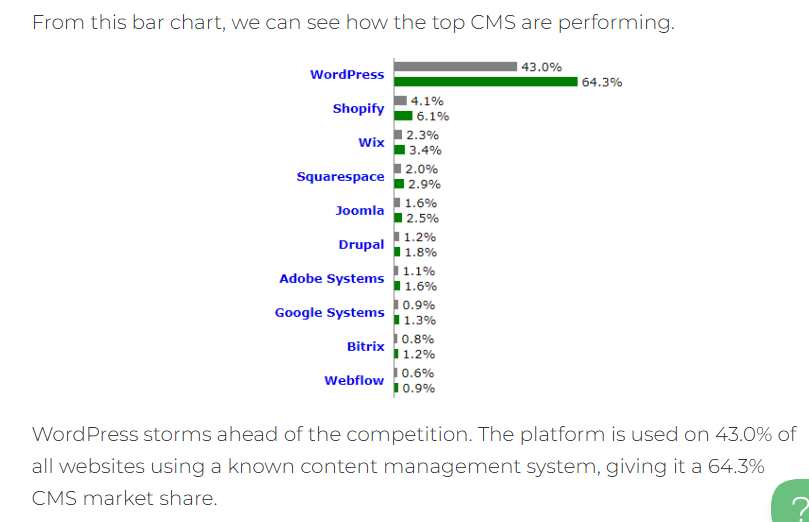This screenshot has width=809, height=522.
Task: Click WordPress's gray 43.0% usage bar
Action: click(455, 67)
